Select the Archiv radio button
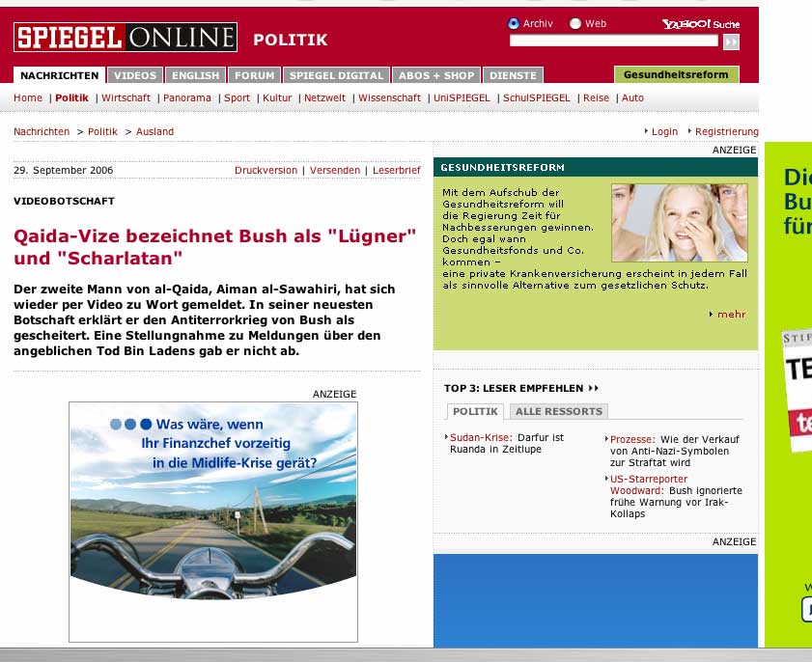Image resolution: width=812 pixels, height=662 pixels. point(514,24)
